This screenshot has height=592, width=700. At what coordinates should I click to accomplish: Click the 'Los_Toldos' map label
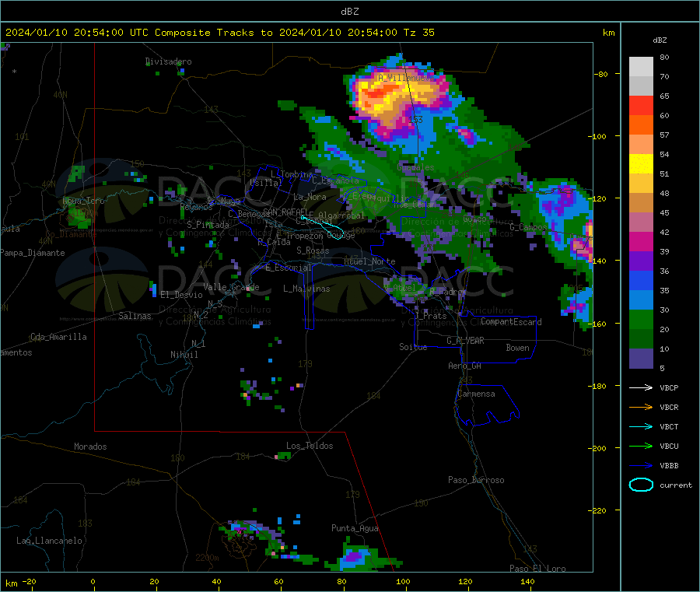(310, 446)
